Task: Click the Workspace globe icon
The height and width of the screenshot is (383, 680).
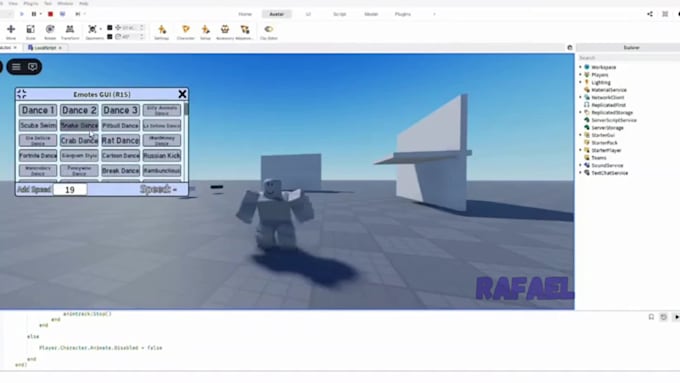Action: pos(587,67)
